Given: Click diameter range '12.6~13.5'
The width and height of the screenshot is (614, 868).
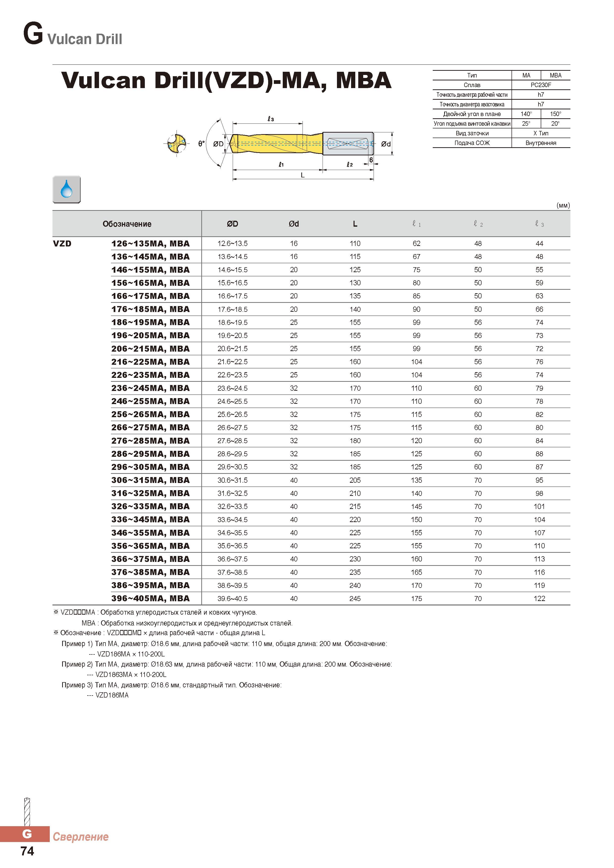Looking at the screenshot, I should pyautogui.click(x=233, y=243).
